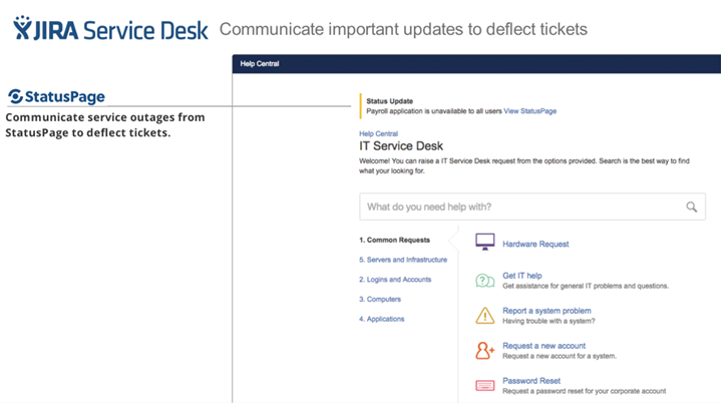721x403 pixels.
Task: Open the Help Central breadcrumb link
Action: click(378, 133)
